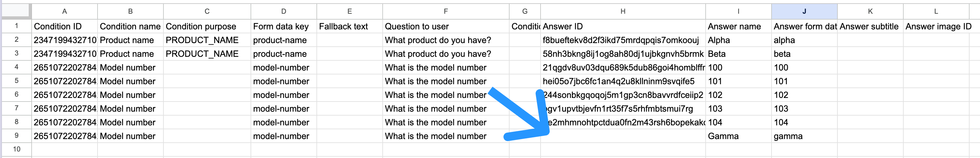This screenshot has height=158, width=980.
Task: Click the "Fallback text" header cell
Action: coord(349,26)
